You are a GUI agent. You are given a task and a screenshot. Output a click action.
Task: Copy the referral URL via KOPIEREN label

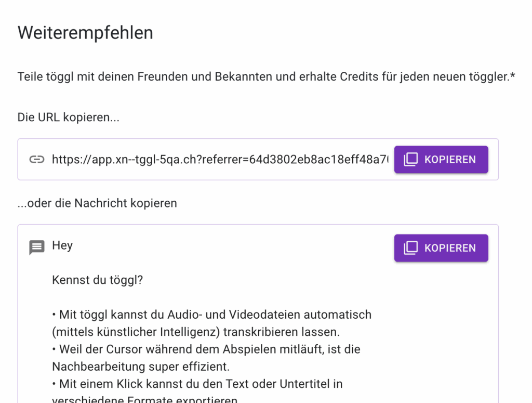pyautogui.click(x=450, y=160)
